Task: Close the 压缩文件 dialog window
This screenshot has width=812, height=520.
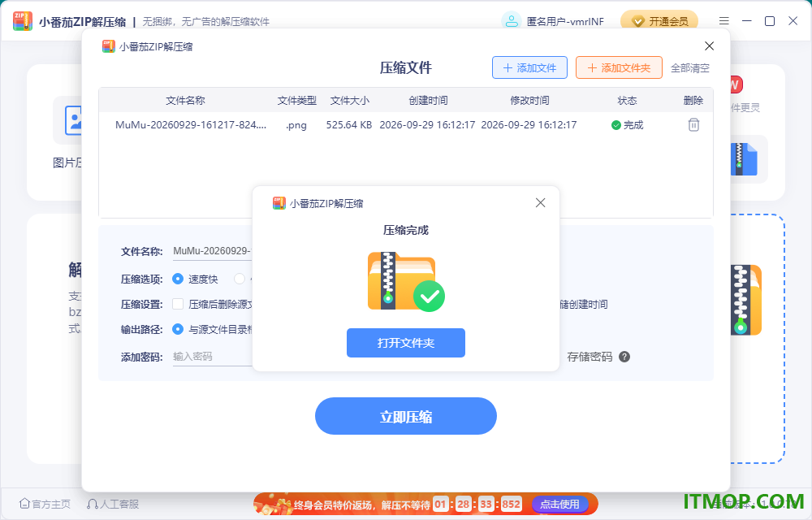Action: [x=710, y=46]
